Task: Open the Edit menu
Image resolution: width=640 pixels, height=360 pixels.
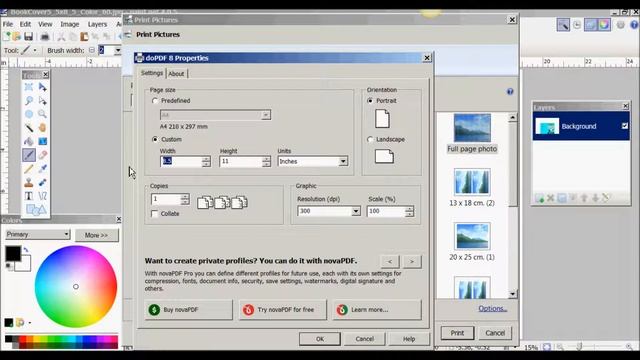Action: 25,24
